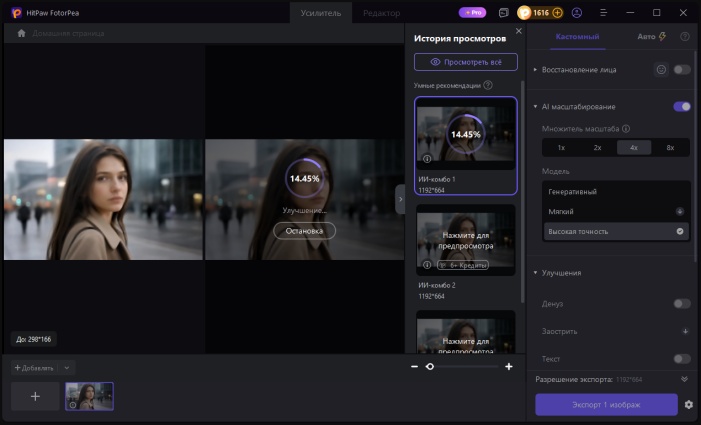The width and height of the screenshot is (701, 425).
Task: Turn off AI масштабирование toggle
Action: 682,107
